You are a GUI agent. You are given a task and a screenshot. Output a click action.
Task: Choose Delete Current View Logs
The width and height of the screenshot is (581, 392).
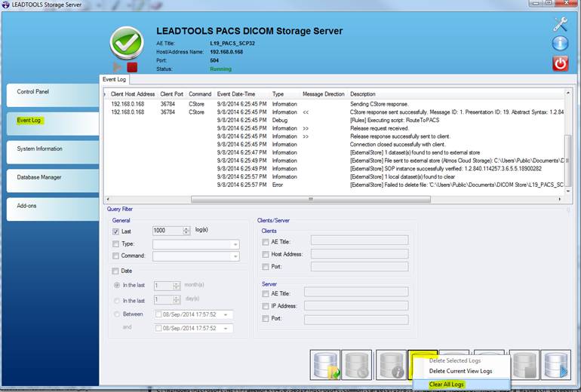coord(460,371)
